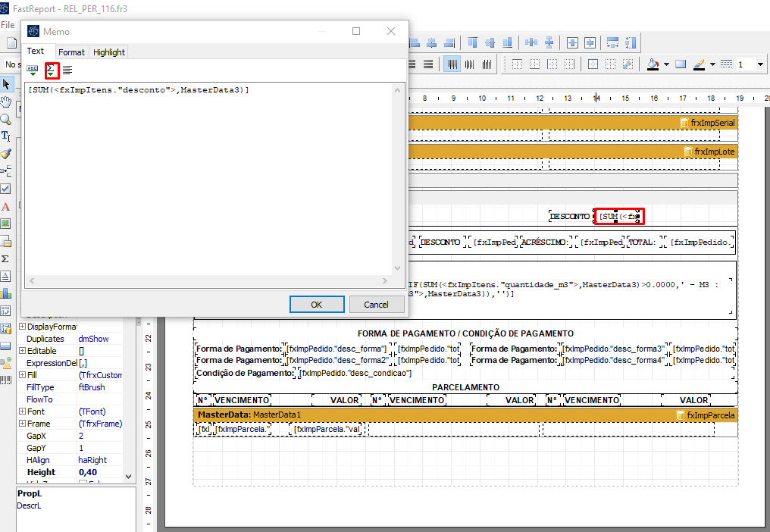The height and width of the screenshot is (532, 770).
Task: Select the Copy Format brush tool
Action: [x=6, y=154]
